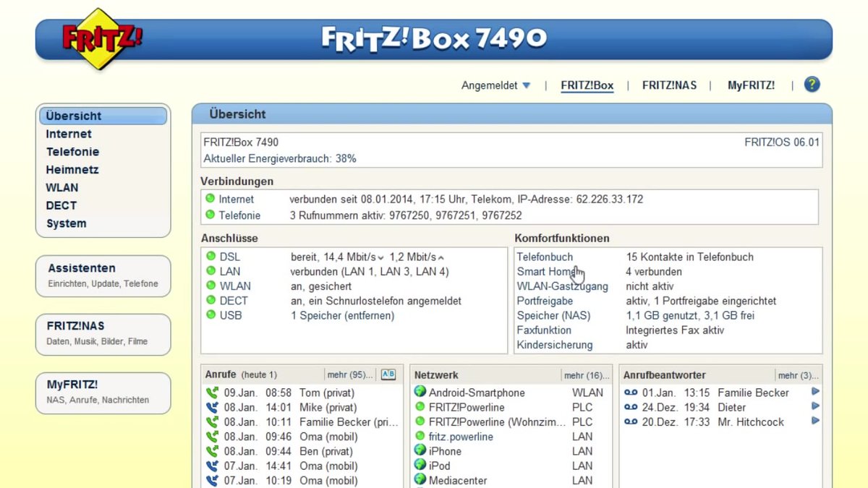This screenshot has height=488, width=868.
Task: Play Mr. Hitchcock's voicemail message
Action: (x=816, y=421)
